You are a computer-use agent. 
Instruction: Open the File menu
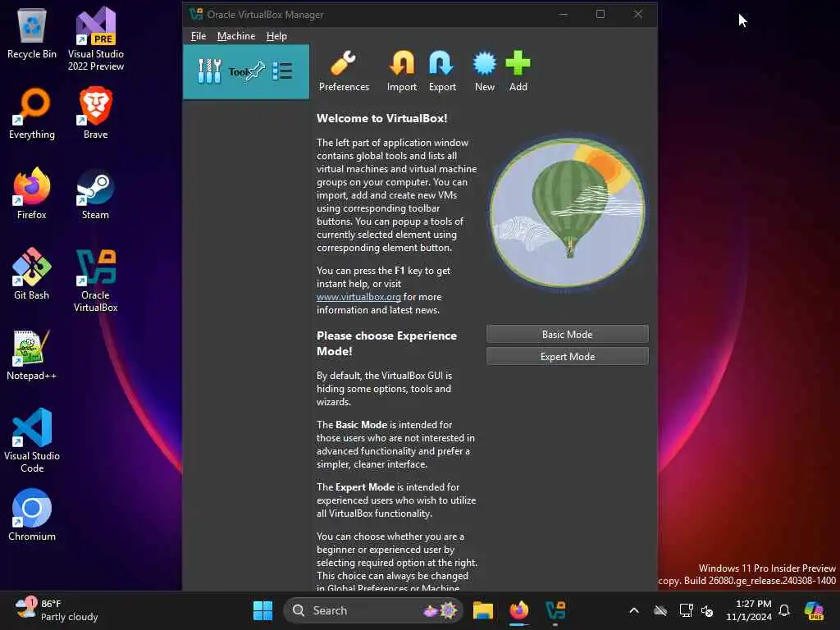pyautogui.click(x=199, y=36)
